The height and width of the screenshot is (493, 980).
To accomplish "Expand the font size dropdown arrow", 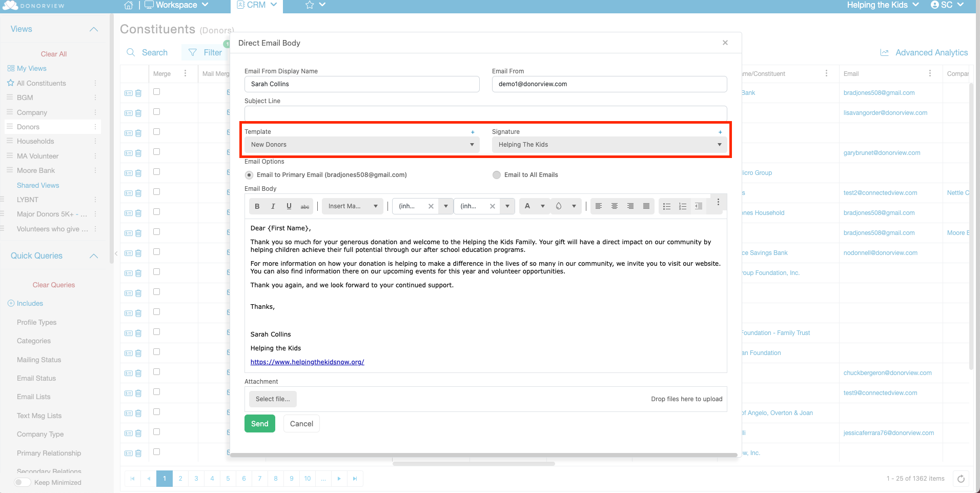I will [507, 206].
